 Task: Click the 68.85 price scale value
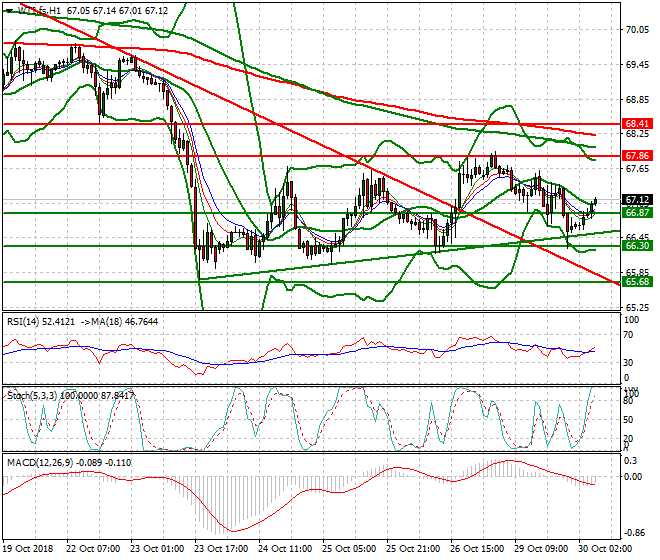637,99
